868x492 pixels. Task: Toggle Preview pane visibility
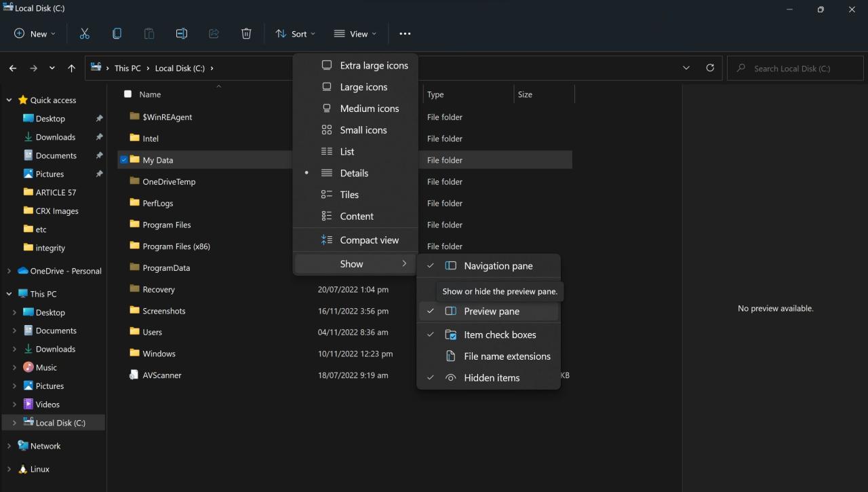point(488,311)
